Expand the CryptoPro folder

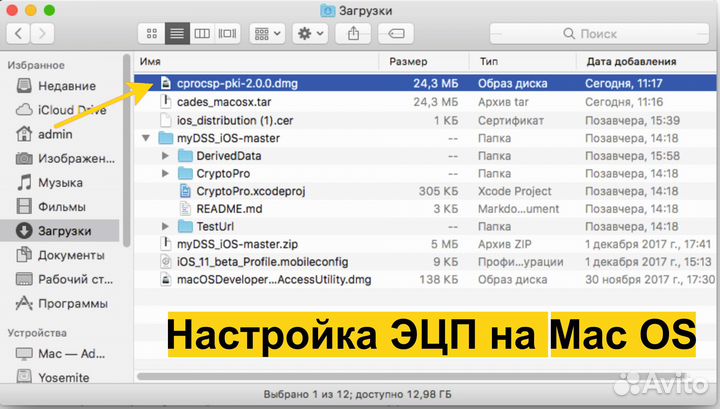(165, 174)
